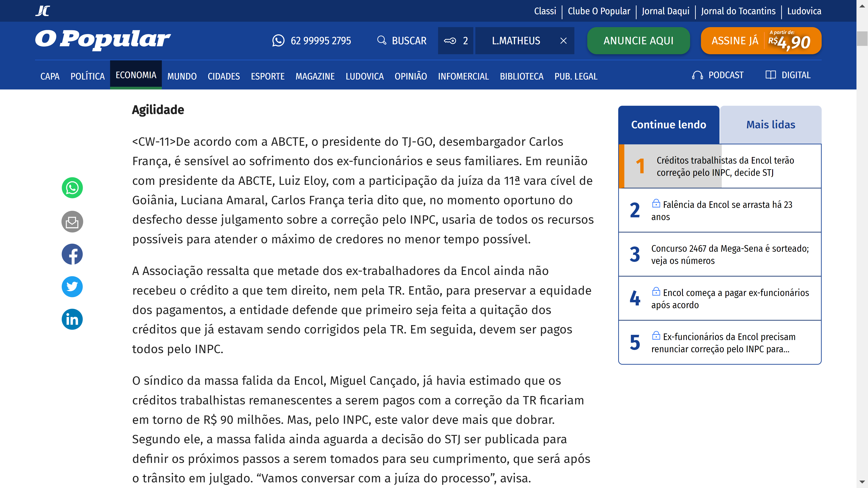Open the Economia menu section
This screenshot has width=868, height=488.
(x=136, y=75)
